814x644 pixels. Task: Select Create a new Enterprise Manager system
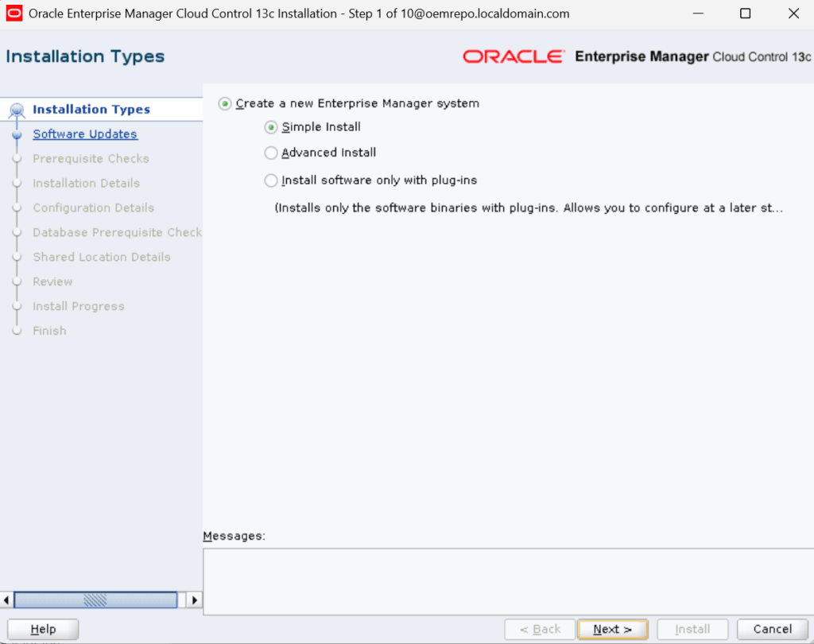tap(225, 104)
